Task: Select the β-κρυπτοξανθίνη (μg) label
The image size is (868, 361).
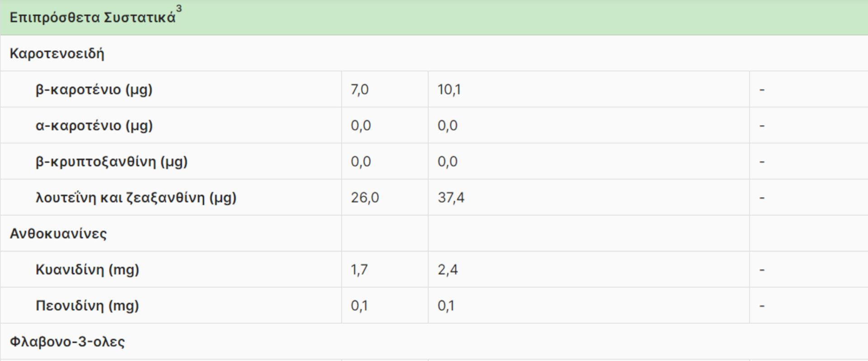Action: 111,161
